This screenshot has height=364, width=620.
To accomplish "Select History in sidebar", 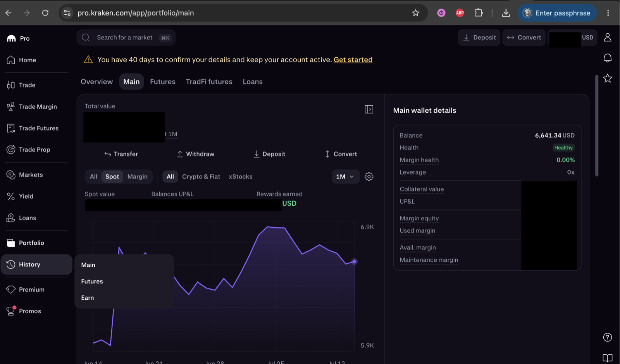I will point(36,264).
